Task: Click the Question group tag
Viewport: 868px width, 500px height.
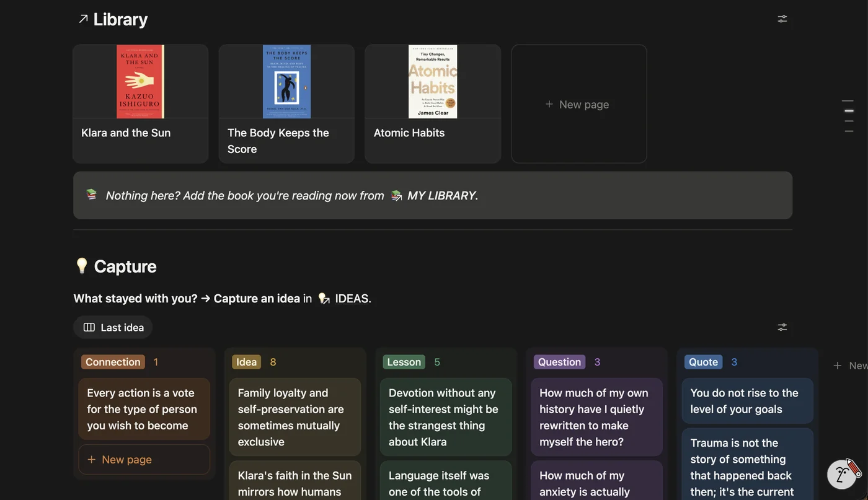Action: (560, 362)
